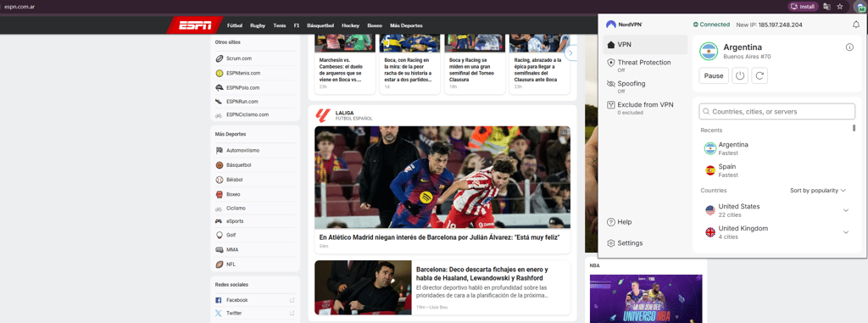Click the NordVPN extension icon in toolbar
The image size is (868, 323).
[x=861, y=7]
